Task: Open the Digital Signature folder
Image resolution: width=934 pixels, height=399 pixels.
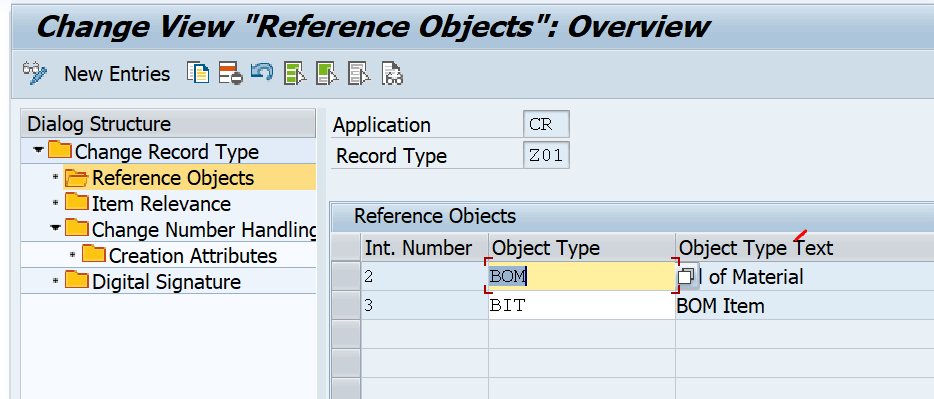Action: pyautogui.click(x=166, y=282)
